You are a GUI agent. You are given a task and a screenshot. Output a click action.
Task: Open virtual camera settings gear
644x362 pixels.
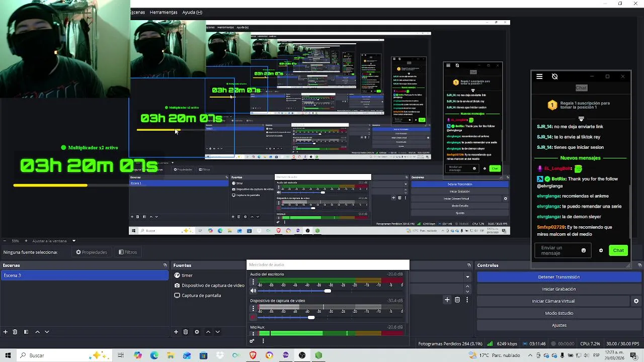tap(636, 301)
